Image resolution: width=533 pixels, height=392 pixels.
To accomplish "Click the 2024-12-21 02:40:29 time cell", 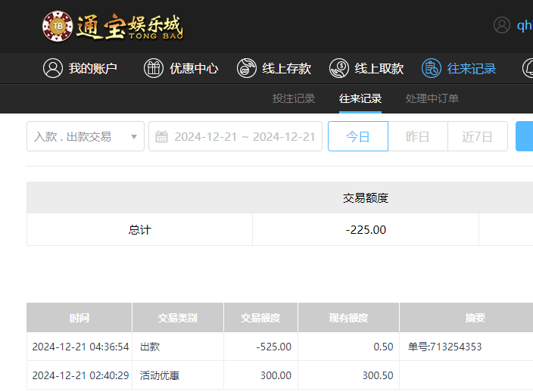I will 80,375.
